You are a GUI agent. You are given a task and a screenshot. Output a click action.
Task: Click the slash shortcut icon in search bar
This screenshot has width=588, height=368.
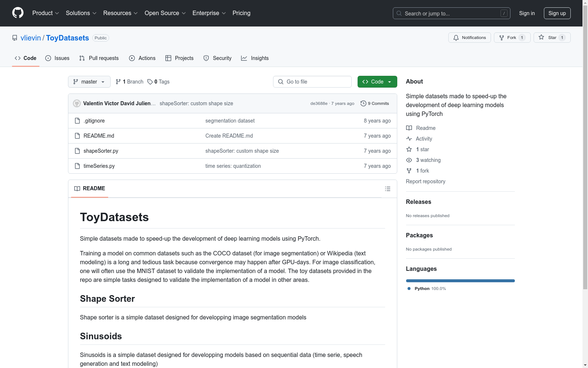504,13
